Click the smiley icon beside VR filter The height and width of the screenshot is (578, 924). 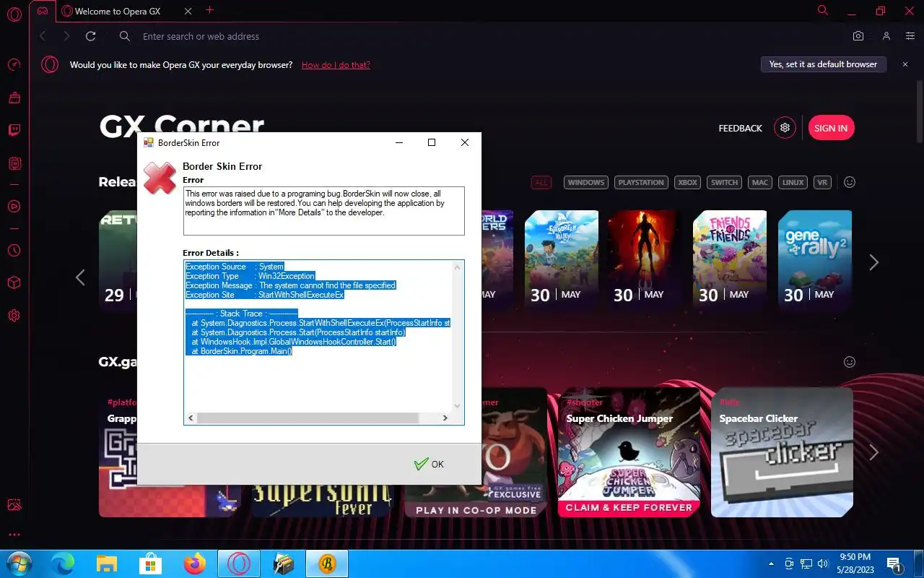[x=850, y=182]
